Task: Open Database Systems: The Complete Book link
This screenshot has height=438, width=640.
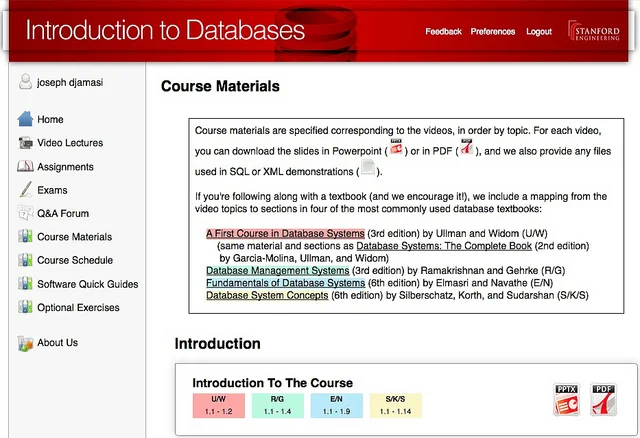Action: tap(444, 246)
